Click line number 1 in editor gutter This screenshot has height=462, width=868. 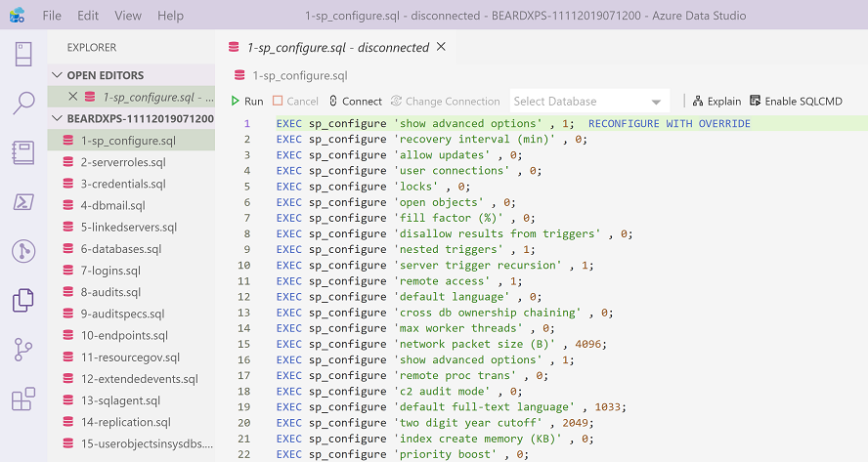pyautogui.click(x=247, y=123)
